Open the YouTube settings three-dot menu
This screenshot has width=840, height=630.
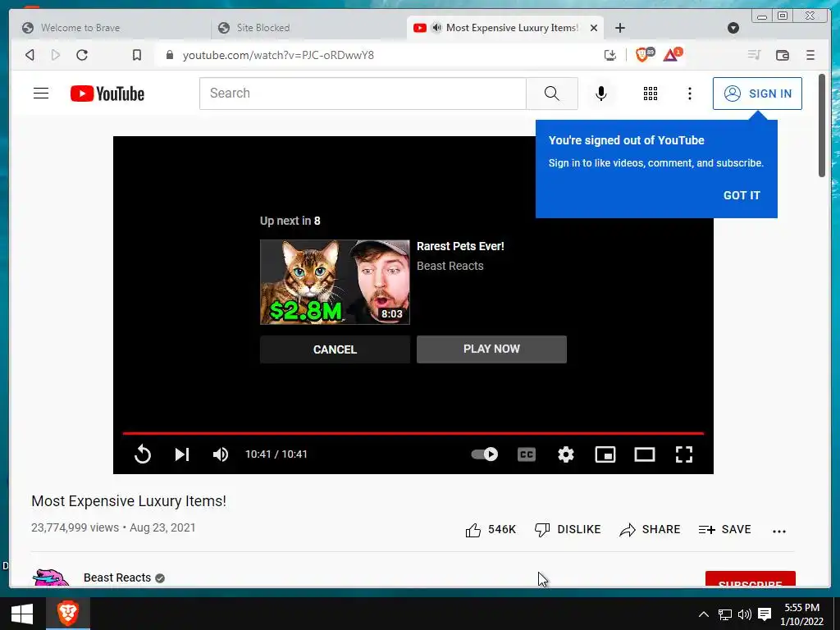tap(690, 94)
